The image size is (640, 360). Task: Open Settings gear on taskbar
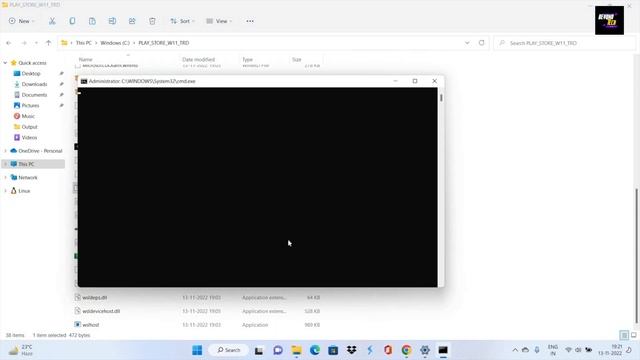pos(425,350)
